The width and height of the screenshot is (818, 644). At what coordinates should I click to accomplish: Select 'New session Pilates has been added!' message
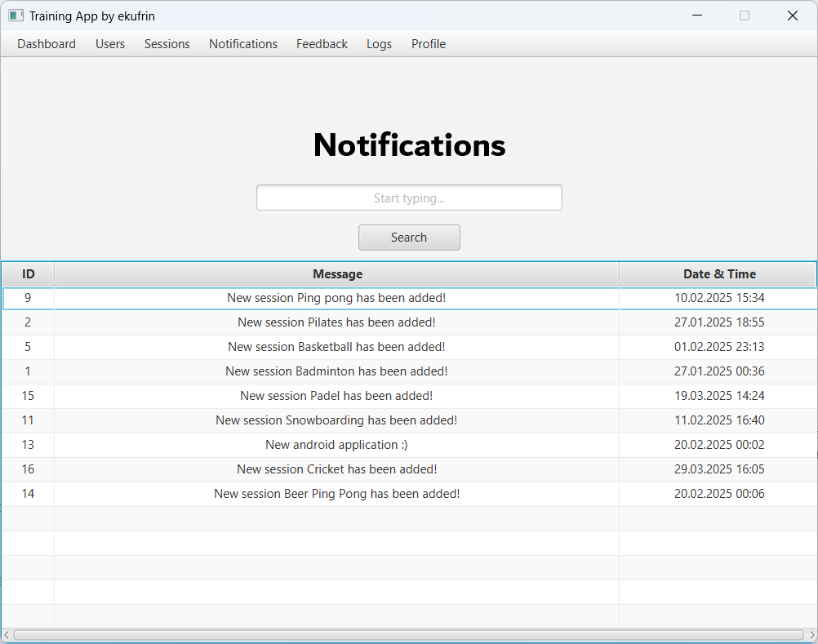tap(336, 322)
